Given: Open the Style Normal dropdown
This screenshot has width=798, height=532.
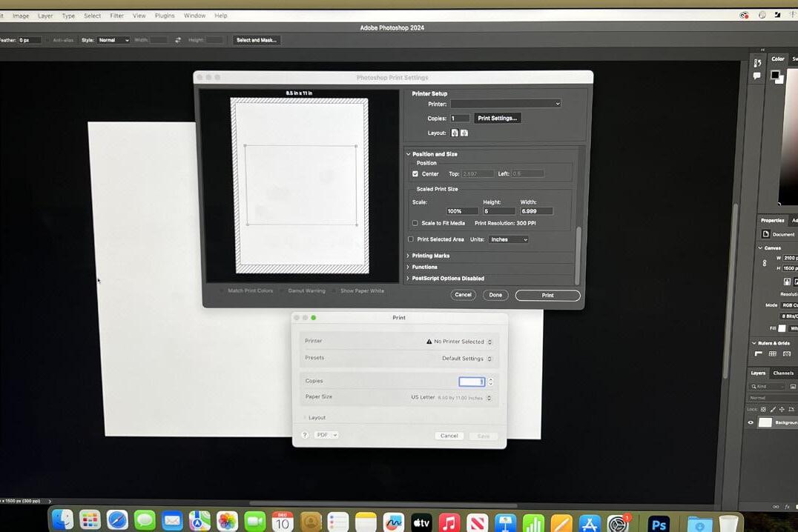Looking at the screenshot, I should 113,40.
